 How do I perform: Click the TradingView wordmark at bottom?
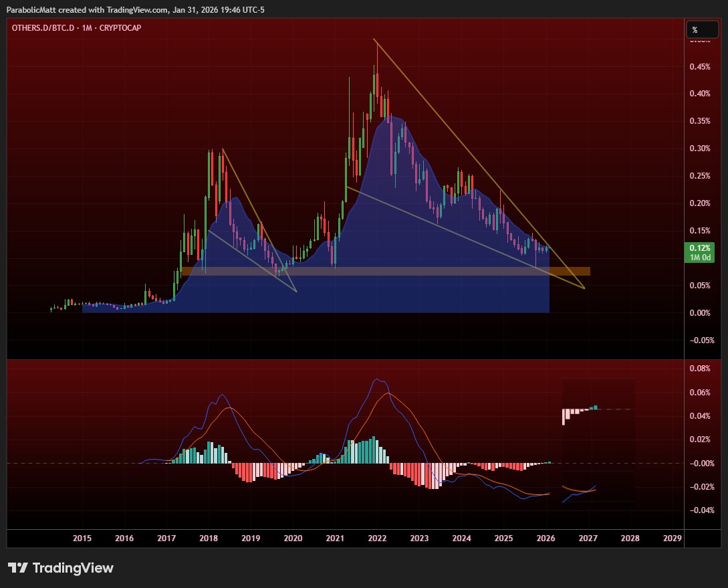pos(73,568)
